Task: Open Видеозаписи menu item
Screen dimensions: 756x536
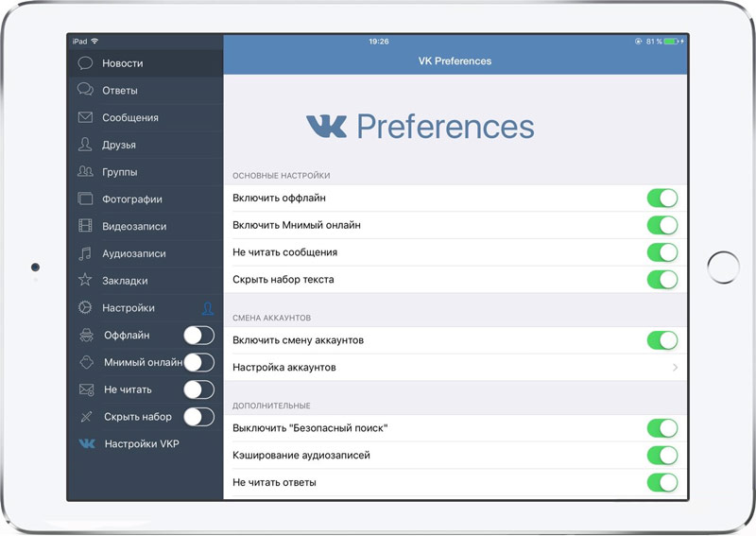Action: coord(146,226)
